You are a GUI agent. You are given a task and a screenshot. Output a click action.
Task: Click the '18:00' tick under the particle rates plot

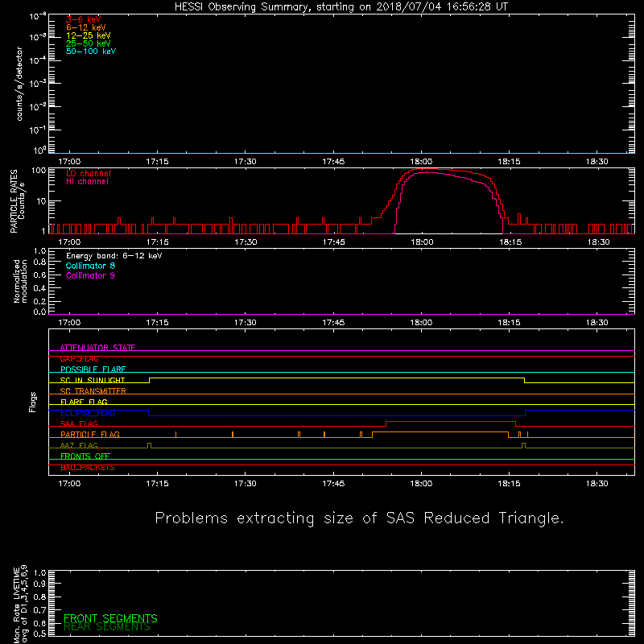coord(422,242)
